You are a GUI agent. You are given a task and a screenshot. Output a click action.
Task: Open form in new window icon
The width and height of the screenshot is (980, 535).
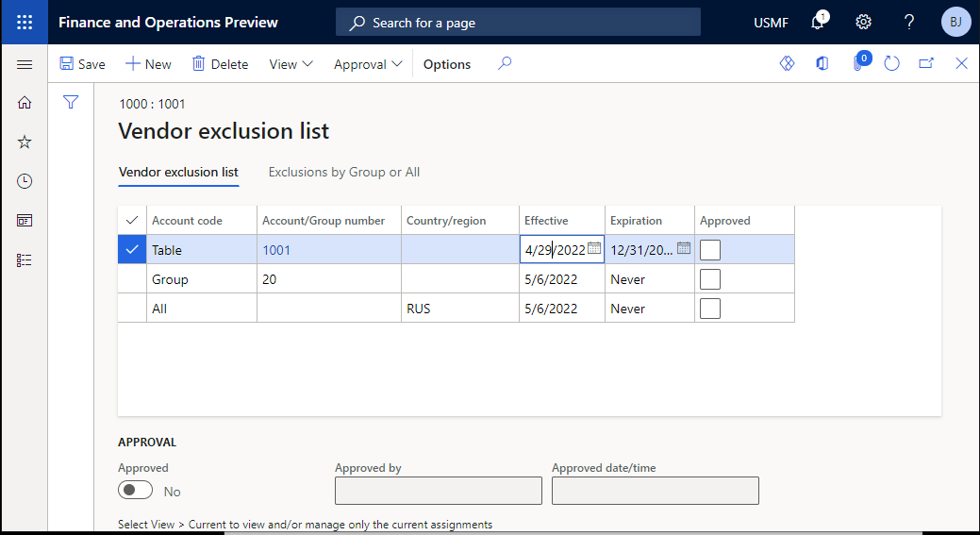[x=926, y=64]
